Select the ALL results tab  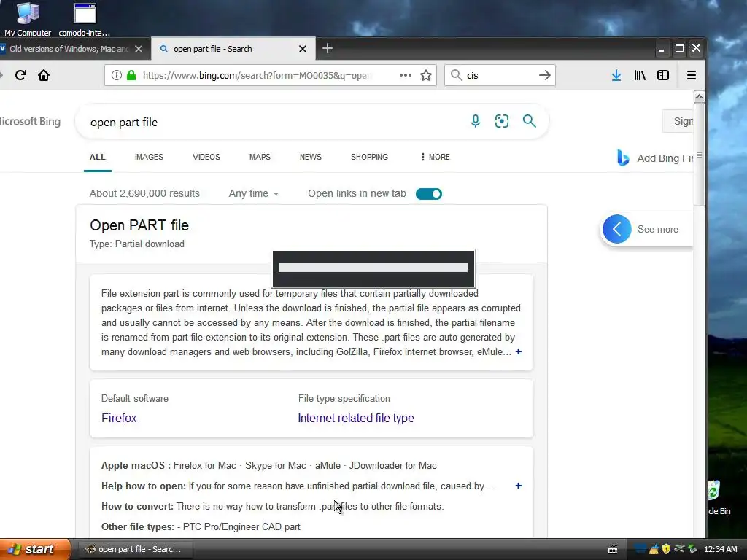tap(98, 157)
